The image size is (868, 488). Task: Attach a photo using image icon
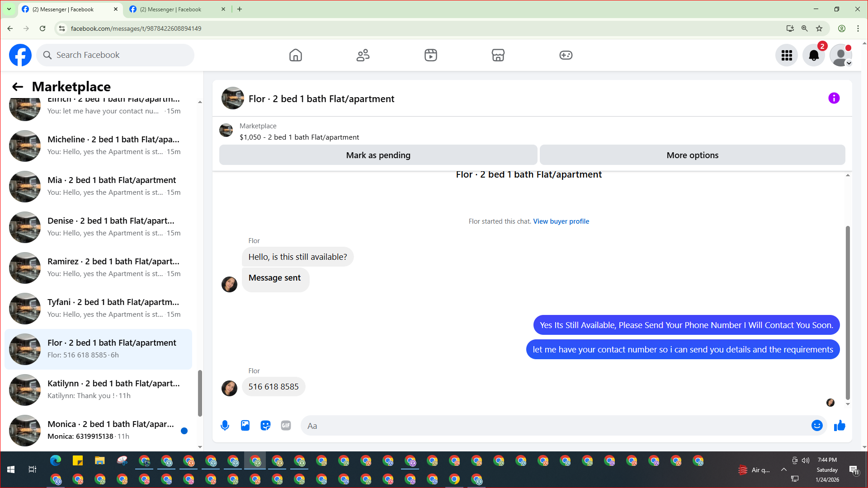245,426
